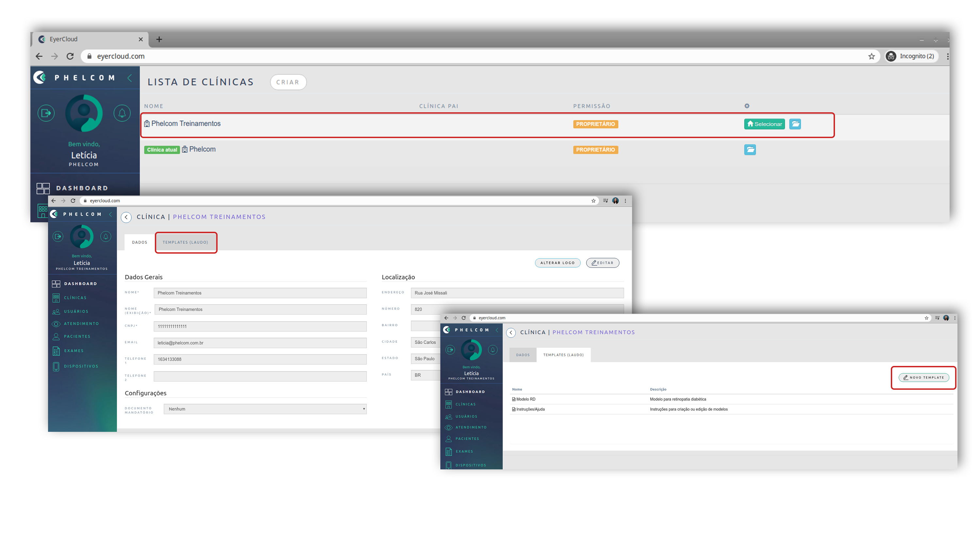Image resolution: width=980 pixels, height=551 pixels.
Task: Bookmark star in middle browser window
Action: click(x=594, y=201)
